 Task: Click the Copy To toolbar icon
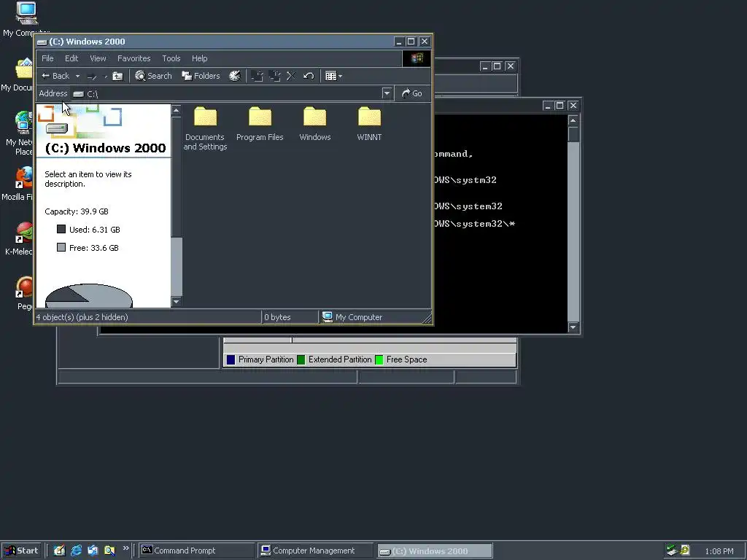274,76
